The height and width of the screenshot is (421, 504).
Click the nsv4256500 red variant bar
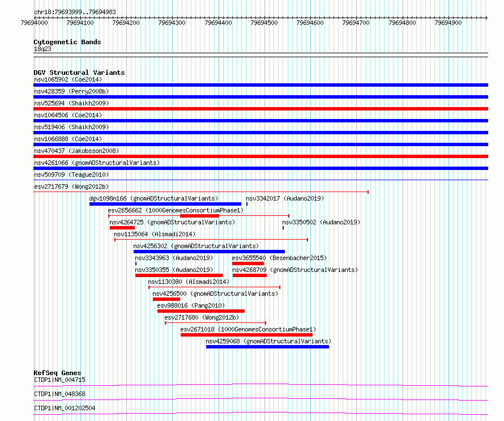(166, 299)
